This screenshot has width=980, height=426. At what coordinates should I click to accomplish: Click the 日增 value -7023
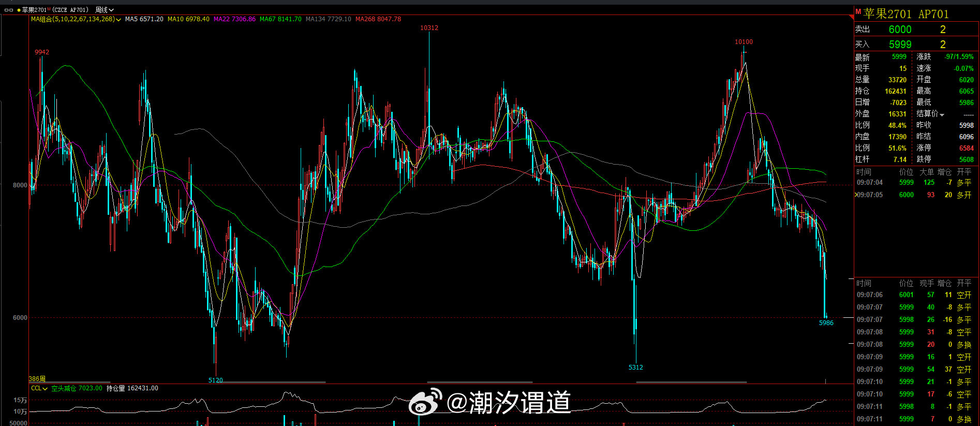coord(898,102)
